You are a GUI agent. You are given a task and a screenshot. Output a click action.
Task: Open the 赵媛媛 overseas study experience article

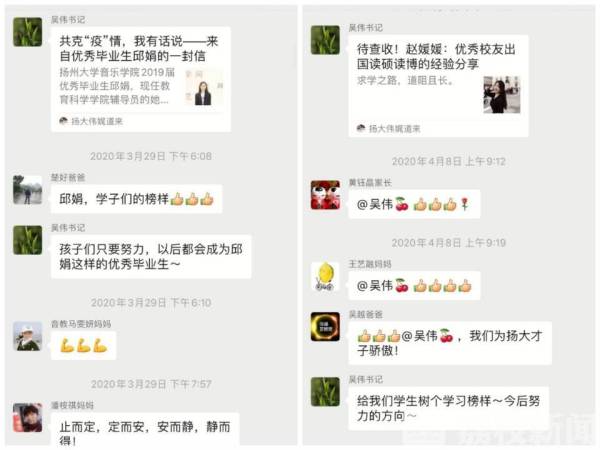point(439,86)
